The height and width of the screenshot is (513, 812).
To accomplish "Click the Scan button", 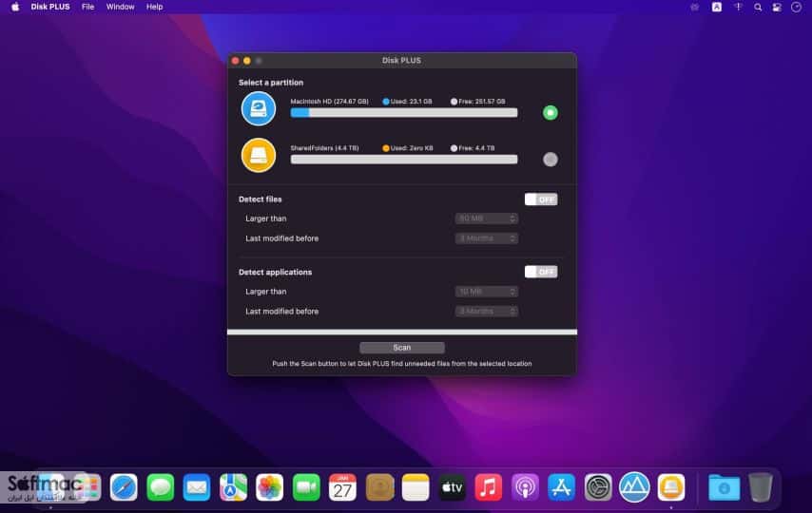I will 402,348.
